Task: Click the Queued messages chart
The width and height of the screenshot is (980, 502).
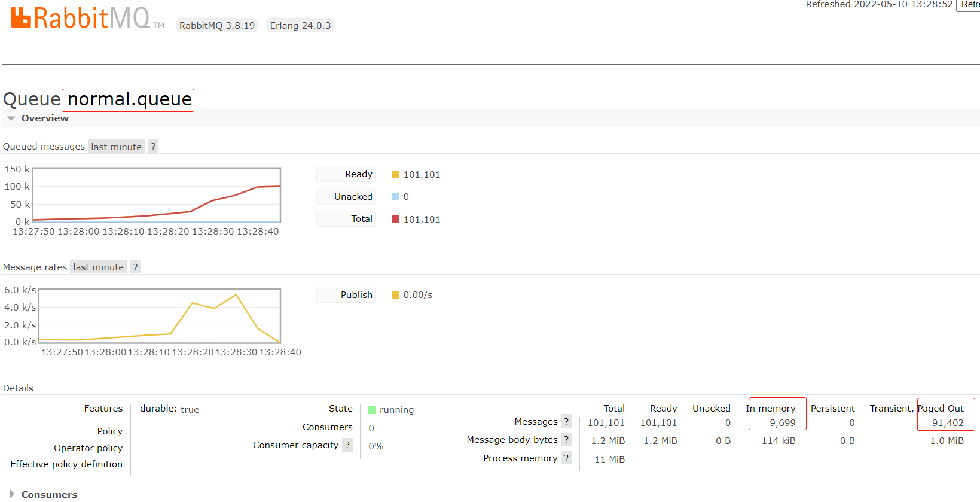Action: 157,195
